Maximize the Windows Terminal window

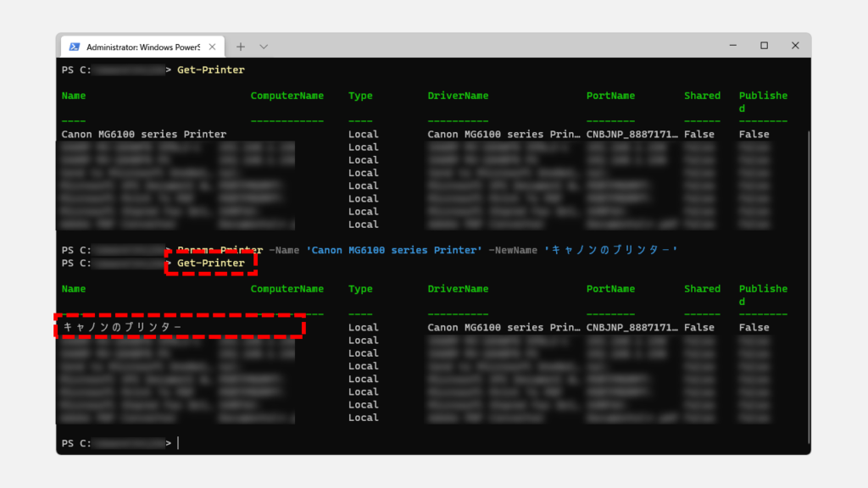(x=764, y=46)
